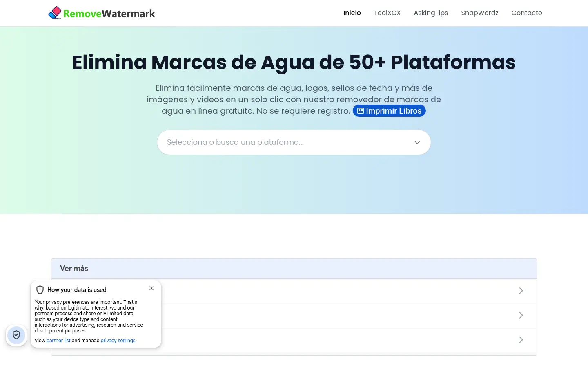Click the round privacy shield badge
Image resolution: width=588 pixels, height=368 pixels.
pos(16,335)
